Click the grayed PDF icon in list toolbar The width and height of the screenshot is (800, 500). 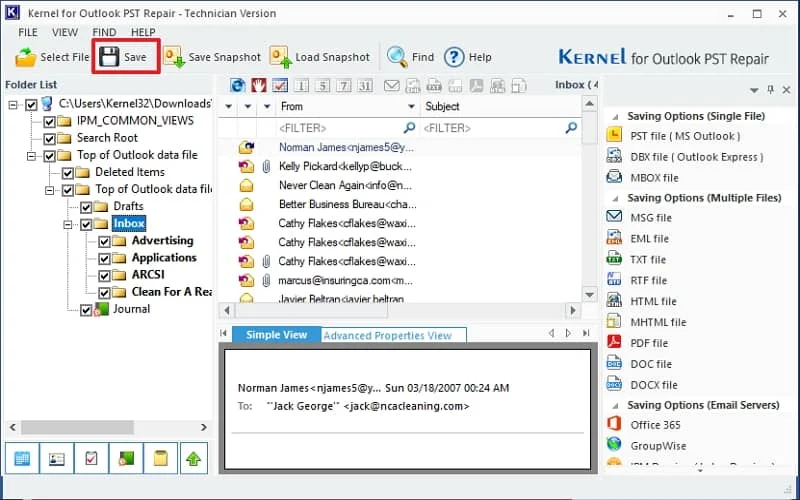pos(476,85)
